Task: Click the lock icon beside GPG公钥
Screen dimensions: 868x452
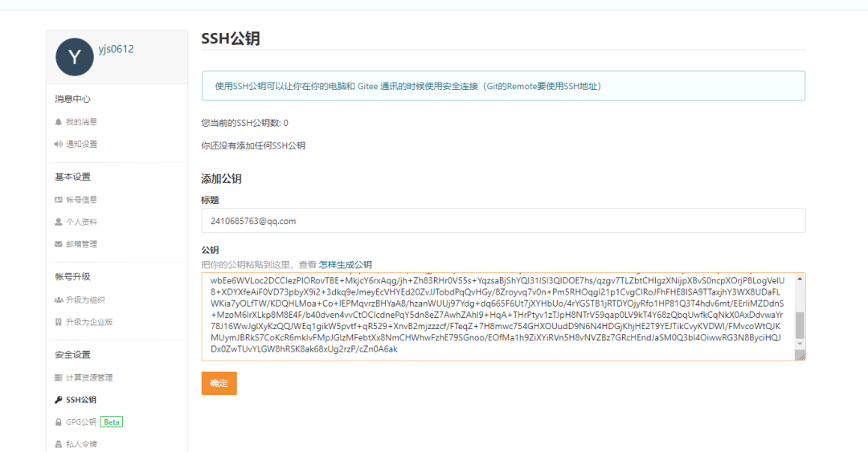Action: [58, 422]
